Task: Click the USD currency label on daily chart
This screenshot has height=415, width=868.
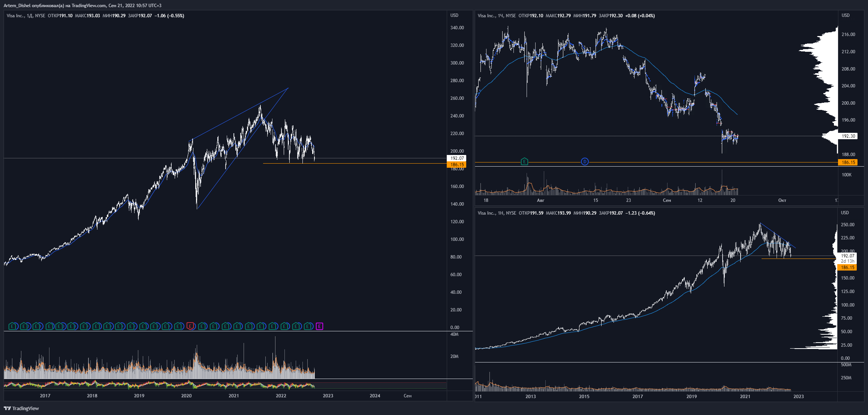Action: 454,15
